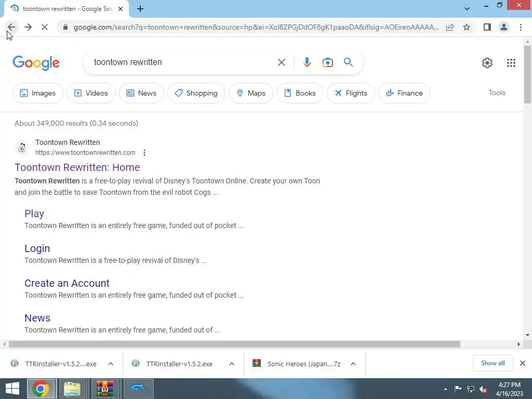Go forward using the browser forward arrow
The image size is (532, 399).
[x=28, y=27]
